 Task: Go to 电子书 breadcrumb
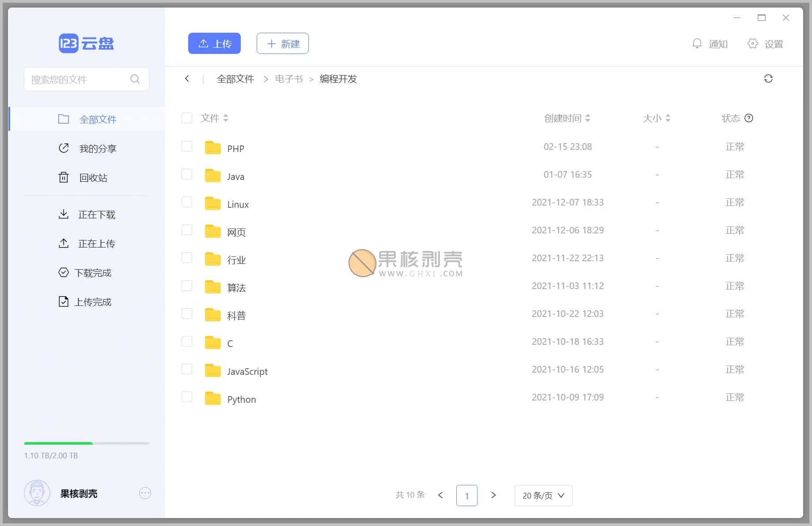tap(289, 79)
